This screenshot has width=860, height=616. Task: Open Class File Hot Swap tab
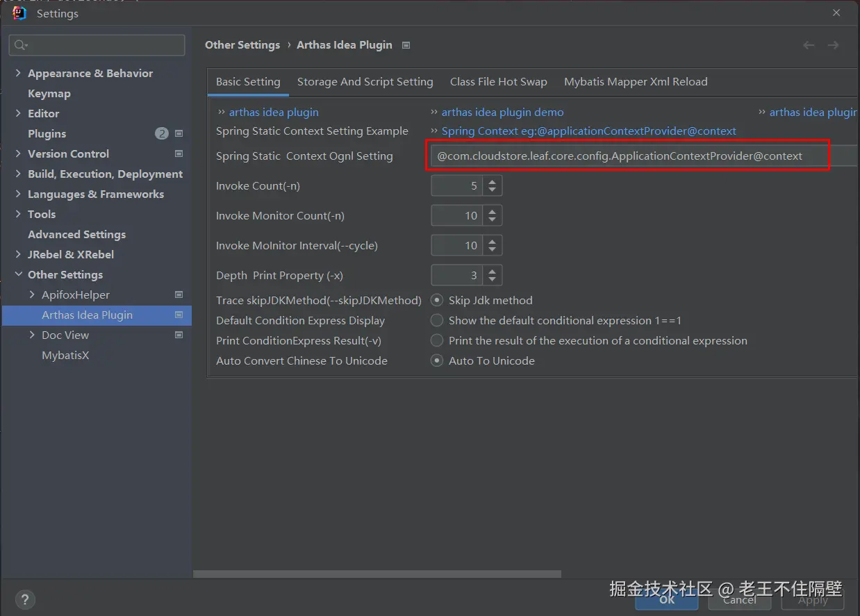pyautogui.click(x=499, y=81)
